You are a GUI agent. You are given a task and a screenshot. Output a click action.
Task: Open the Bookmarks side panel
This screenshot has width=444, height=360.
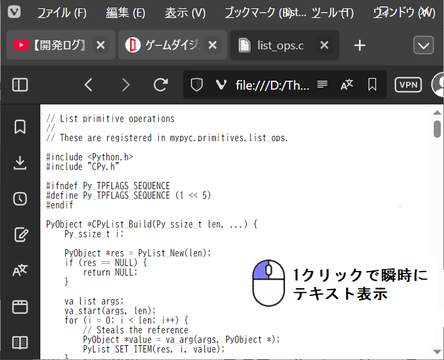tap(20, 127)
